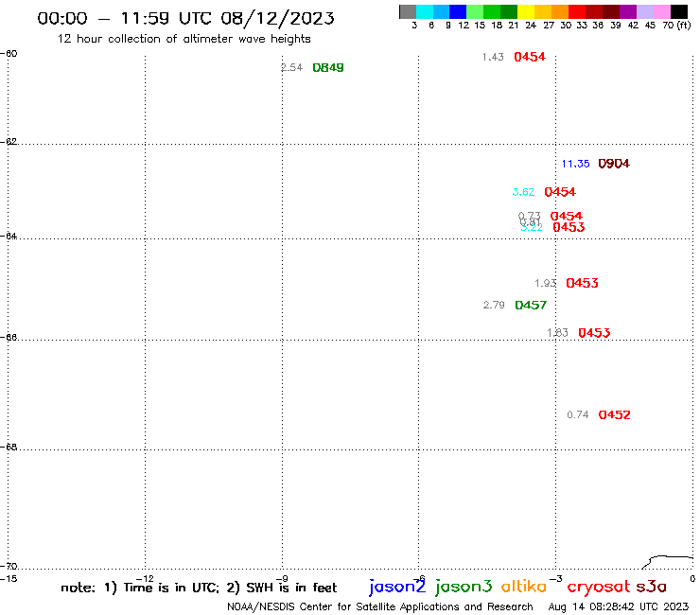Screen dimensions: 700x615
Task: Click the jason2 satellite legend label
Action: coord(397,587)
